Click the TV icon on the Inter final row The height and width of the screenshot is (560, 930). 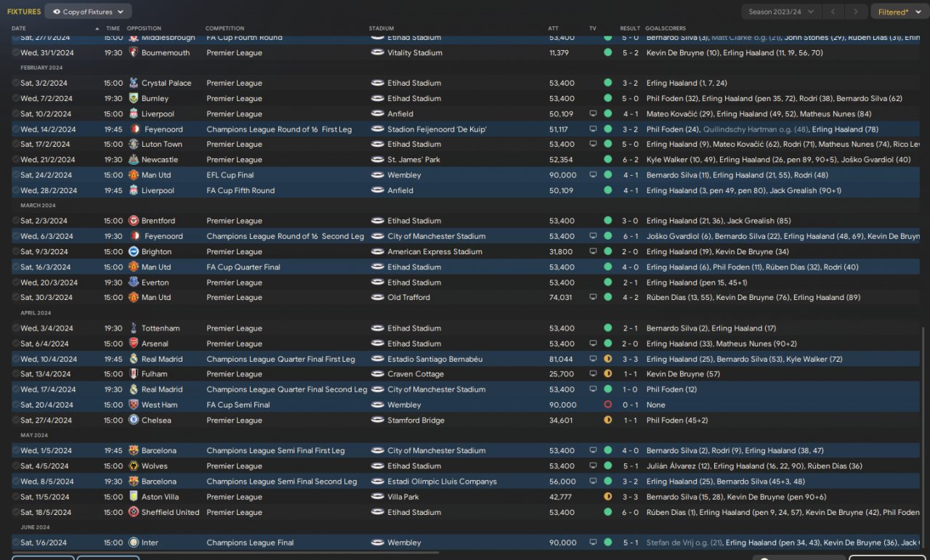click(x=593, y=543)
